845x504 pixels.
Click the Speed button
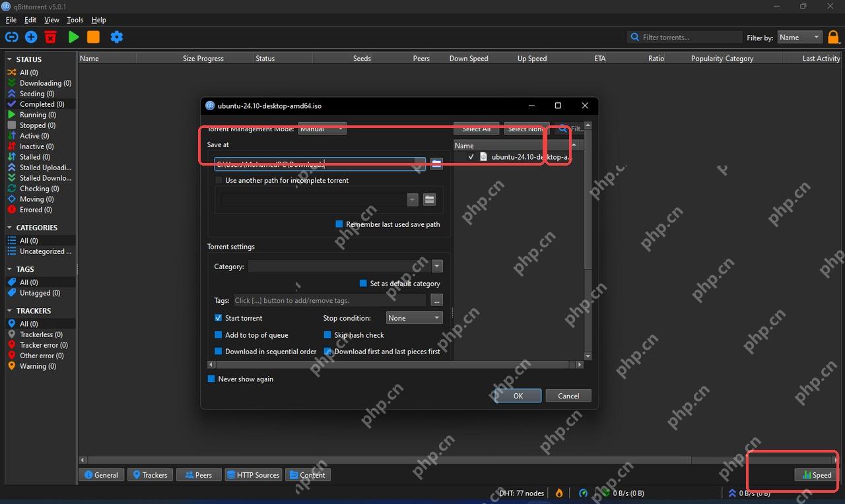tap(817, 475)
